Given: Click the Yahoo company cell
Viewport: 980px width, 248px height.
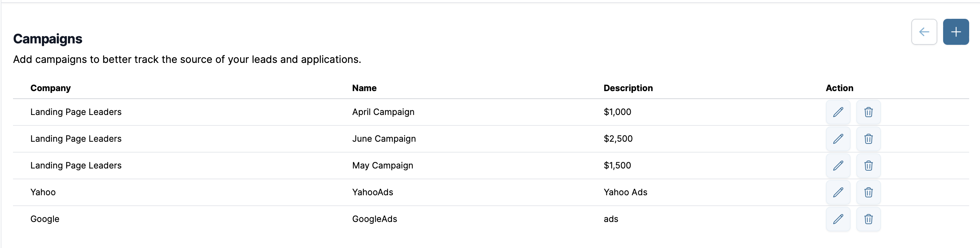Looking at the screenshot, I should tap(43, 192).
